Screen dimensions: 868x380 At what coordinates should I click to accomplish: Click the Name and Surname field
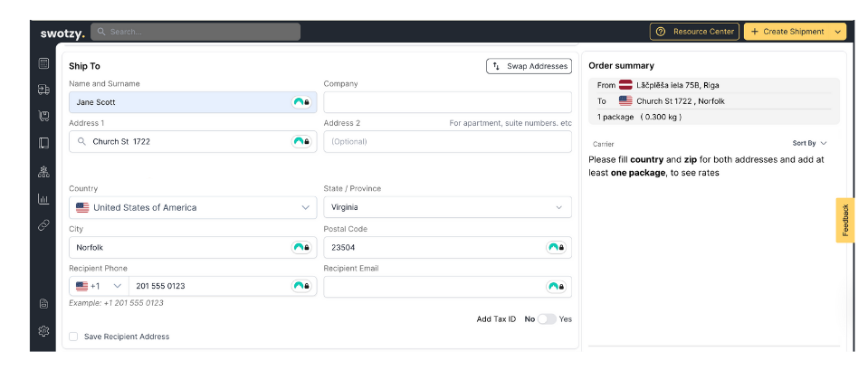[x=193, y=102]
